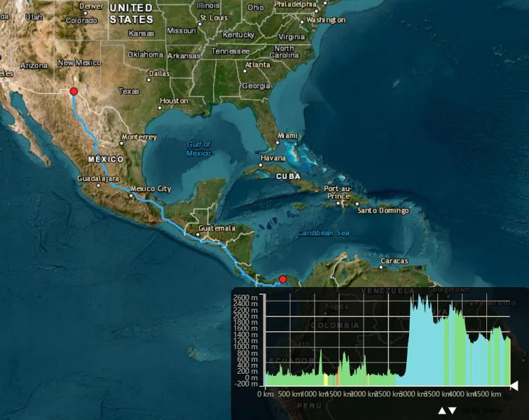Click the Gulf of Mexico label
The width and height of the screenshot is (529, 420).
coord(198,148)
